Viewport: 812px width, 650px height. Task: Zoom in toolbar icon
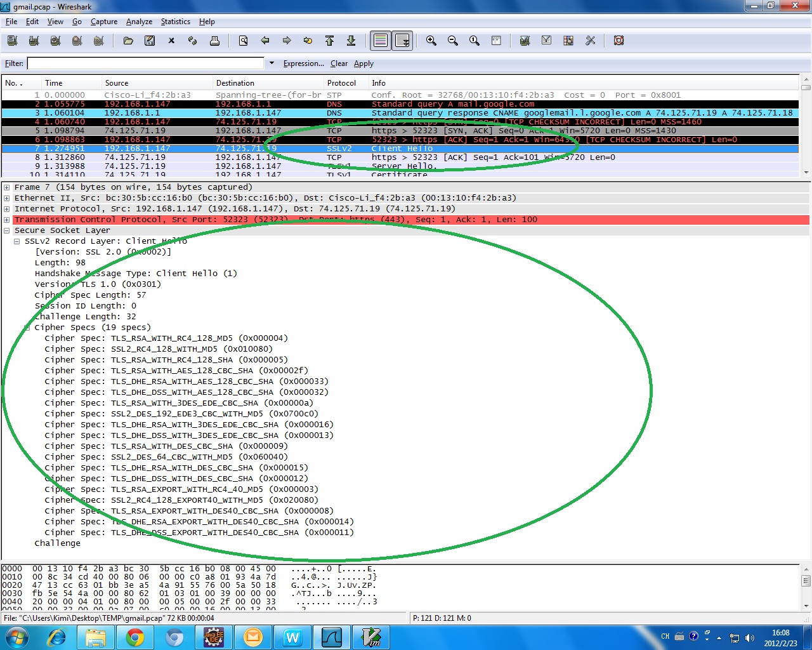[x=431, y=41]
